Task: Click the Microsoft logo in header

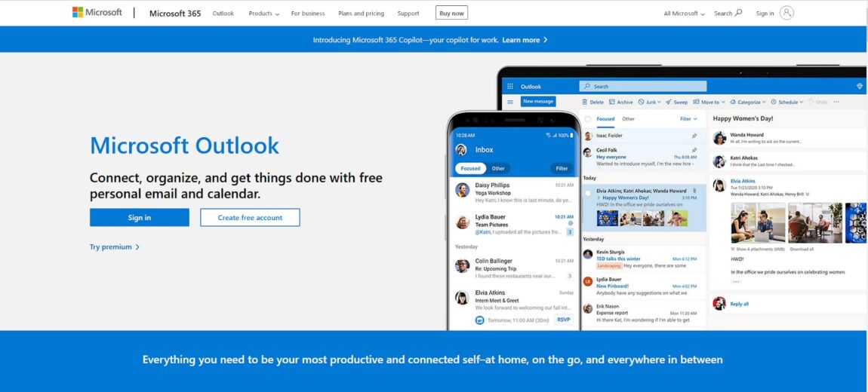Action: (x=97, y=12)
